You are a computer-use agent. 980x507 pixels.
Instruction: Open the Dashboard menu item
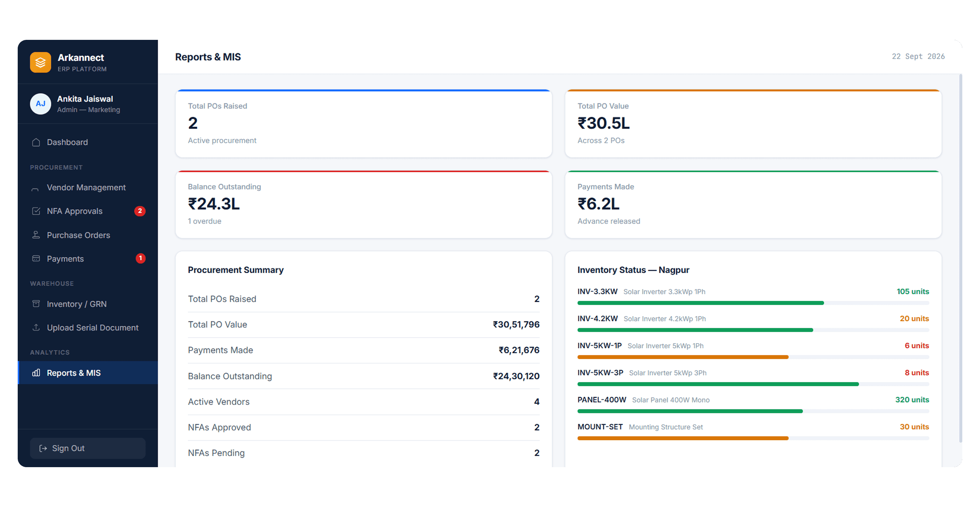point(88,142)
